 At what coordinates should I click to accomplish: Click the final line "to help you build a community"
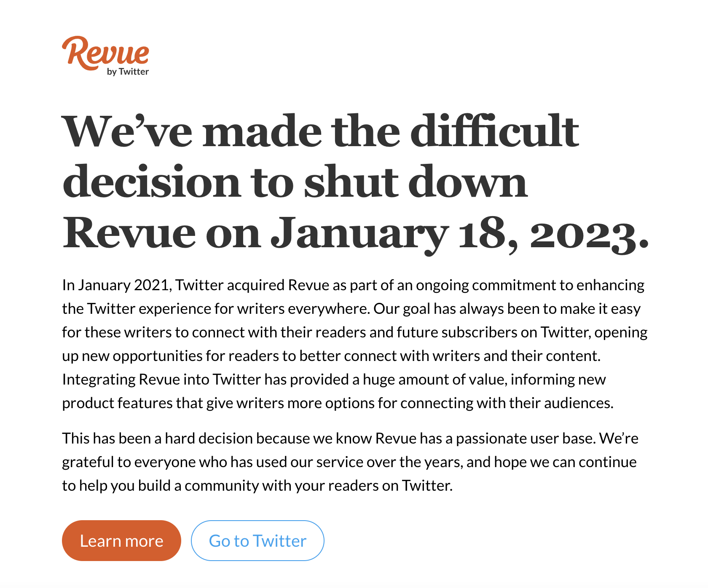[257, 486]
